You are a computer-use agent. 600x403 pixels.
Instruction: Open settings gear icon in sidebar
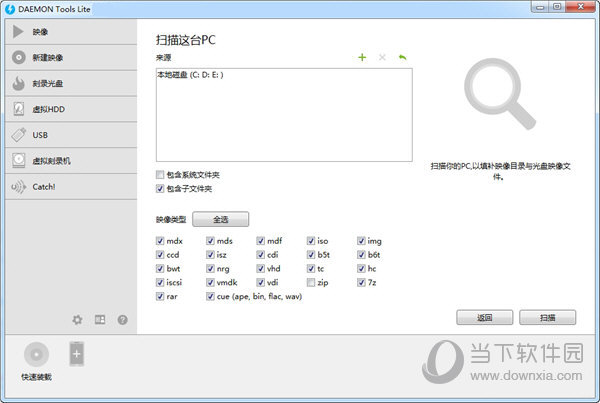77,320
